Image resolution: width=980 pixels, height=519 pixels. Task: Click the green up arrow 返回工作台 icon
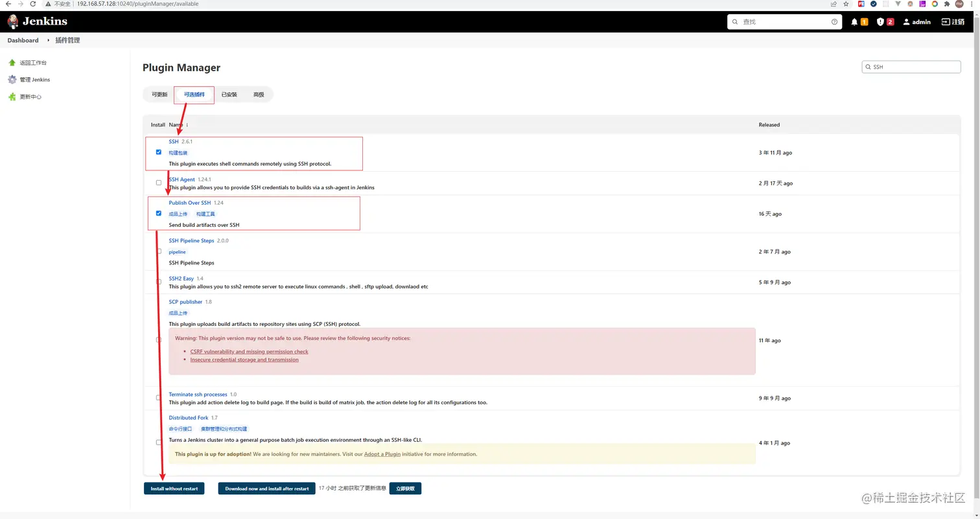click(12, 63)
